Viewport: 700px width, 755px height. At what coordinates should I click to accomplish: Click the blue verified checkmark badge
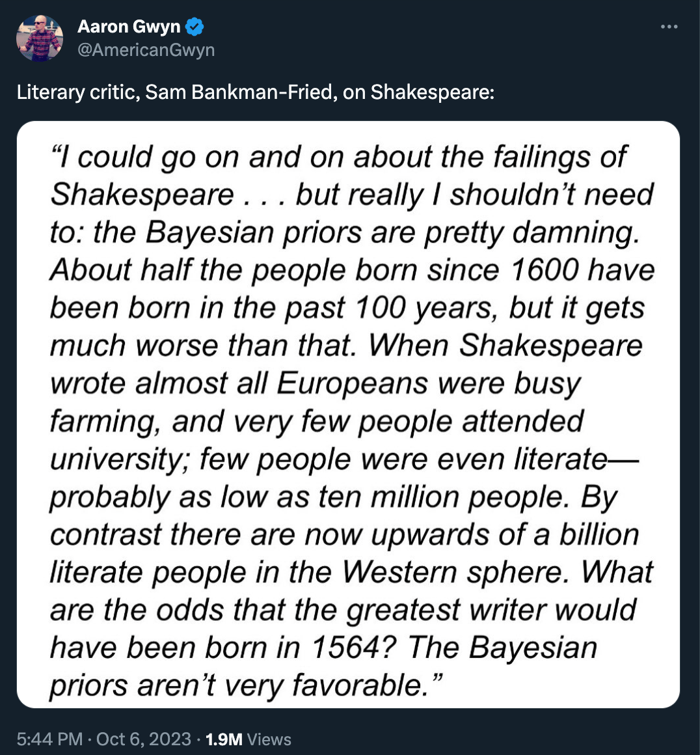coord(195,27)
